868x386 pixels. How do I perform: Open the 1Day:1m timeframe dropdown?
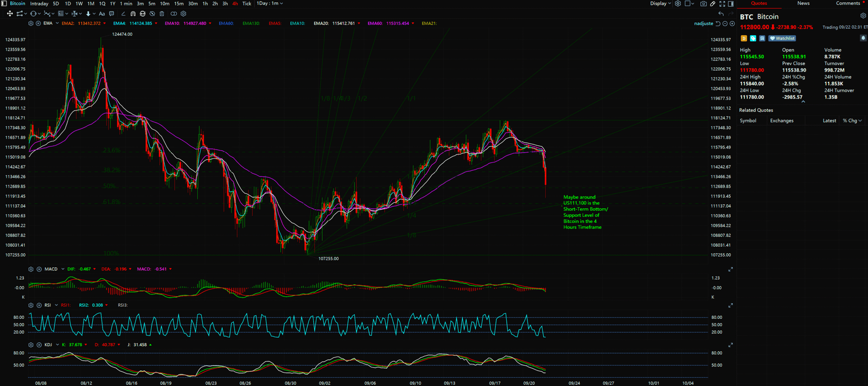pos(270,3)
